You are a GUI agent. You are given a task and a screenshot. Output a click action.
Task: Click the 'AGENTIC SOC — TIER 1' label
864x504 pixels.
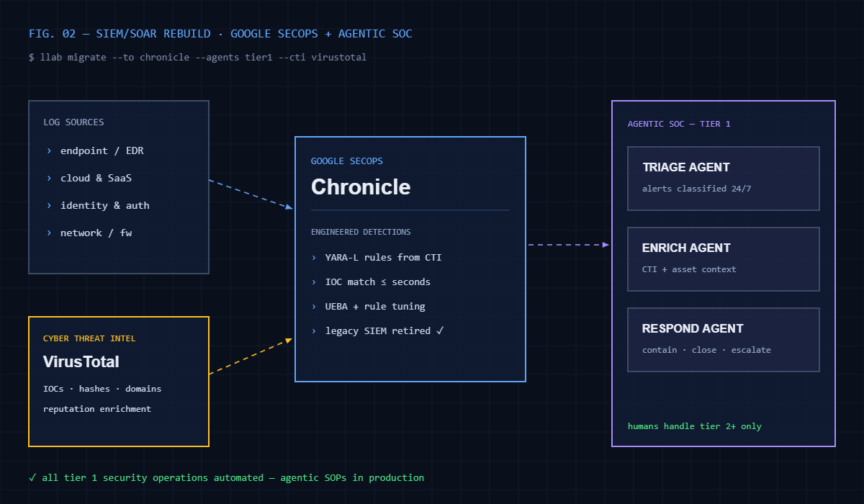pyautogui.click(x=679, y=124)
